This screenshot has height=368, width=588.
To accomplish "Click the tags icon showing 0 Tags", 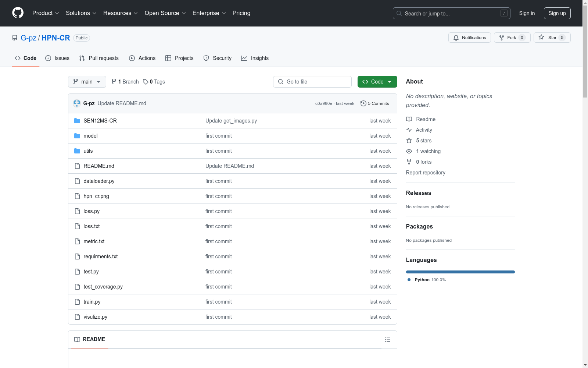I will click(x=146, y=82).
